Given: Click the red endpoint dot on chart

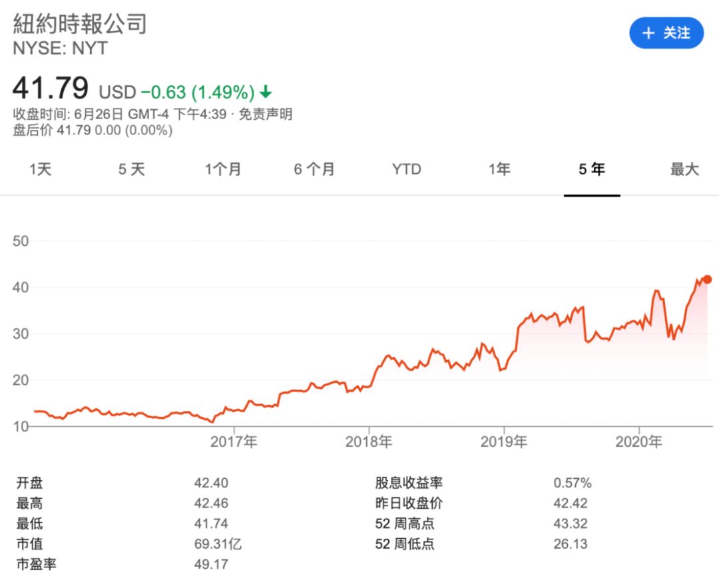Looking at the screenshot, I should click(707, 280).
